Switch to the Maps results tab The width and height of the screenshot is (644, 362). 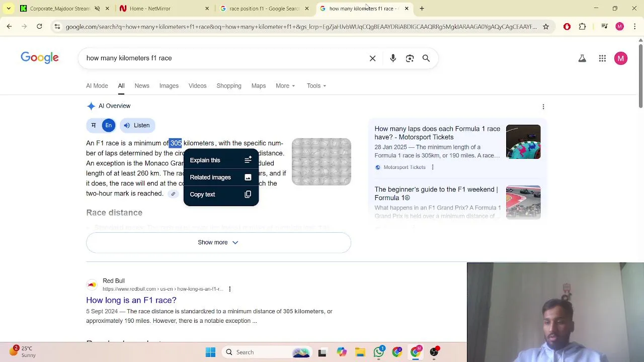click(259, 86)
